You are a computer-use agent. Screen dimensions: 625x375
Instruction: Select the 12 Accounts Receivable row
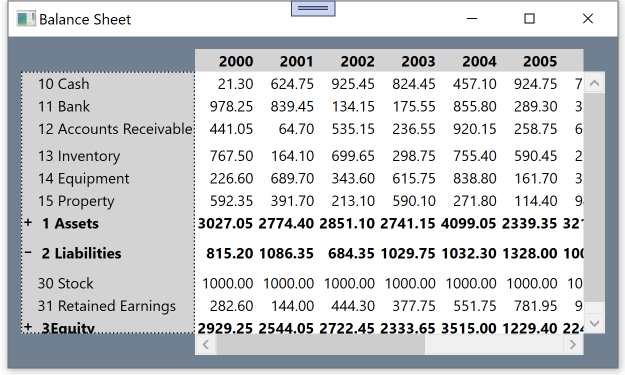pos(115,129)
